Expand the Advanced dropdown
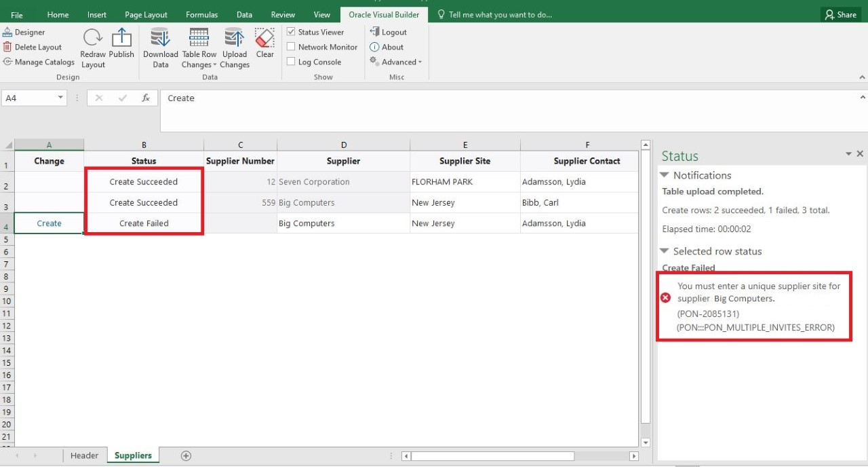The height and width of the screenshot is (467, 868). click(395, 62)
